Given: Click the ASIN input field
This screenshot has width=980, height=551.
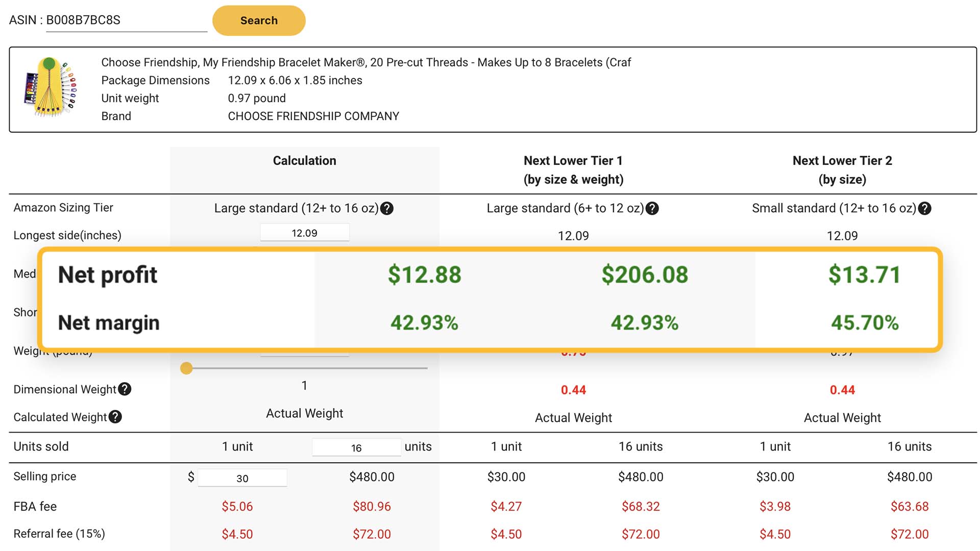Looking at the screenshot, I should point(126,20).
